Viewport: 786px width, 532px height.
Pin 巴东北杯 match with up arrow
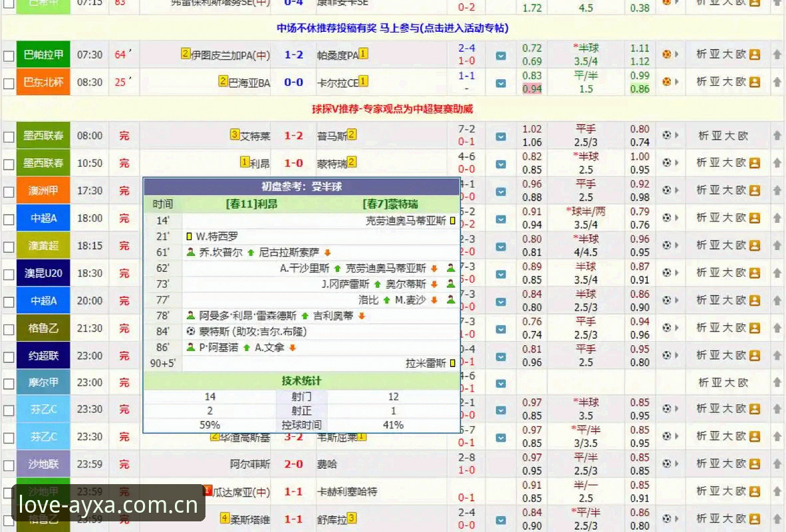[x=777, y=81]
